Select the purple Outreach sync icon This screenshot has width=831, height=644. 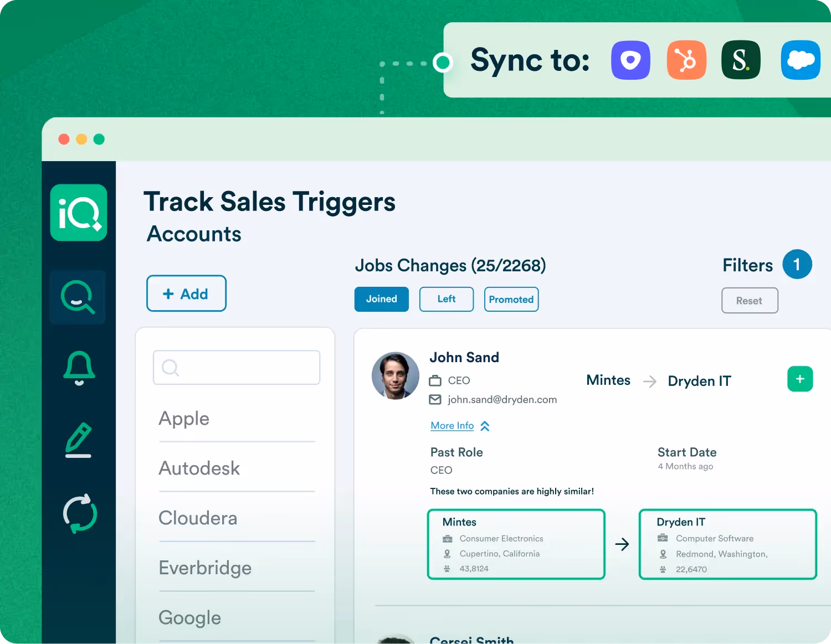tap(630, 60)
